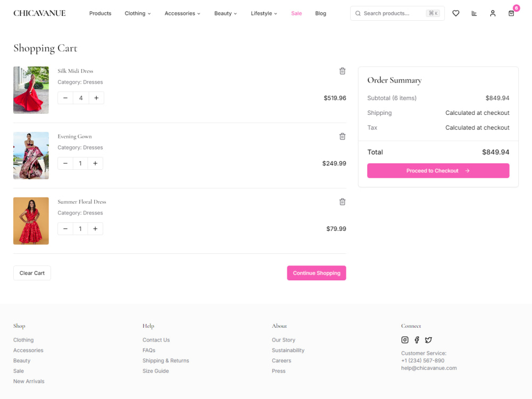Open the compare chart icon in header
Viewport: 532px width, 399px height.
click(x=474, y=13)
